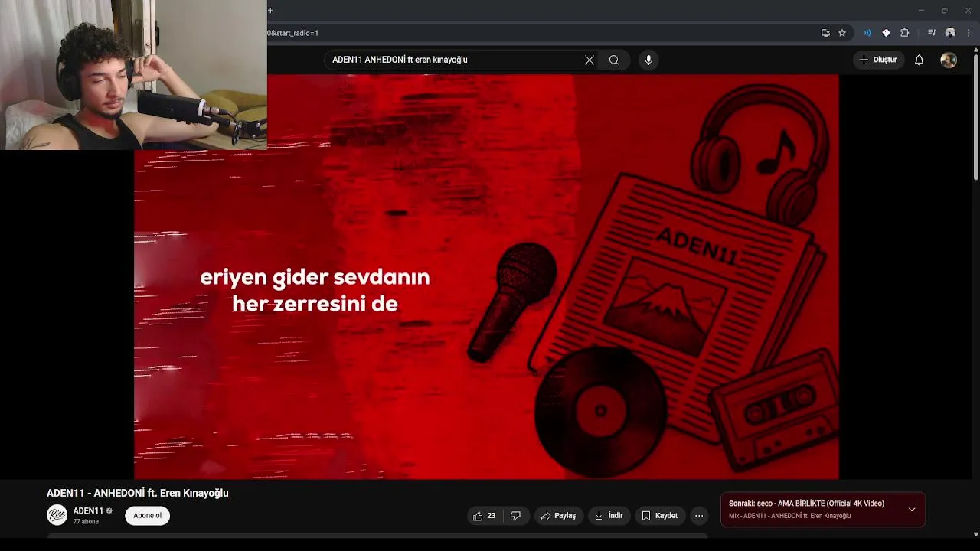Open the Chrome profile avatar

pyautogui.click(x=950, y=33)
